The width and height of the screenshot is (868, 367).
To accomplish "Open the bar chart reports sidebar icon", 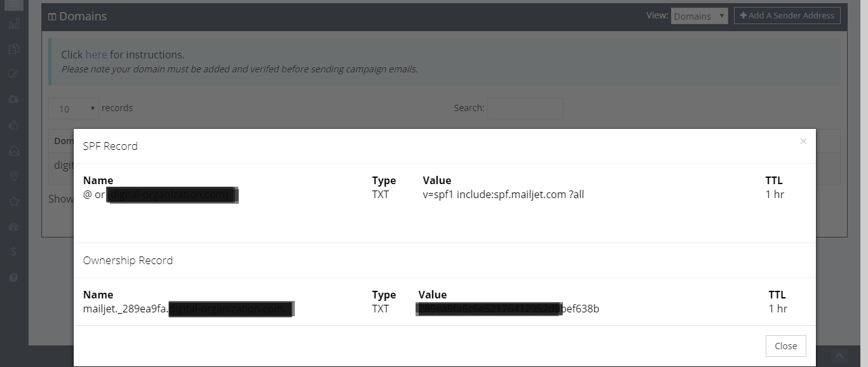I will (x=14, y=24).
